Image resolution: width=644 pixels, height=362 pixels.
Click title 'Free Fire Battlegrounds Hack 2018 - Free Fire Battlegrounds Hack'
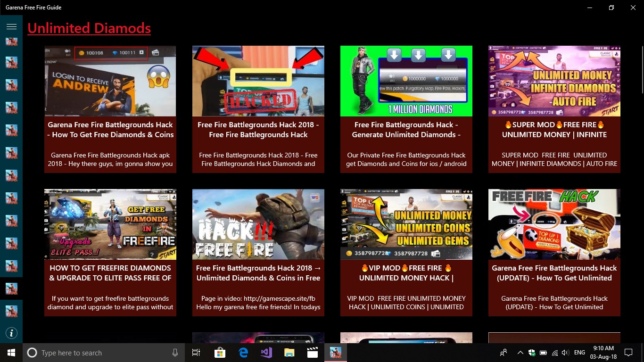pos(258,130)
